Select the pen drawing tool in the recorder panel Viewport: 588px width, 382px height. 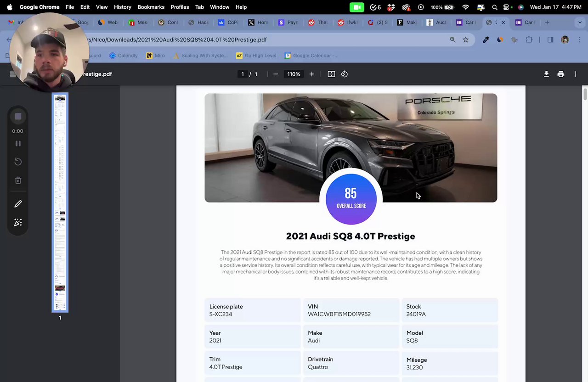coord(18,204)
